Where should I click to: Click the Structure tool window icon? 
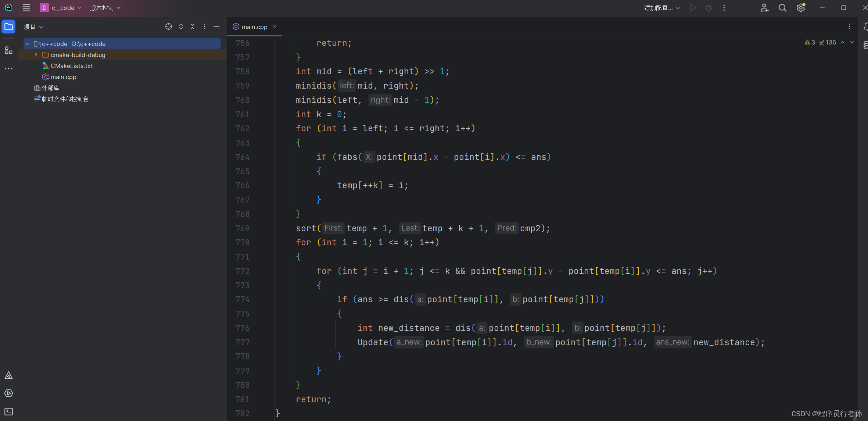tap(8, 50)
